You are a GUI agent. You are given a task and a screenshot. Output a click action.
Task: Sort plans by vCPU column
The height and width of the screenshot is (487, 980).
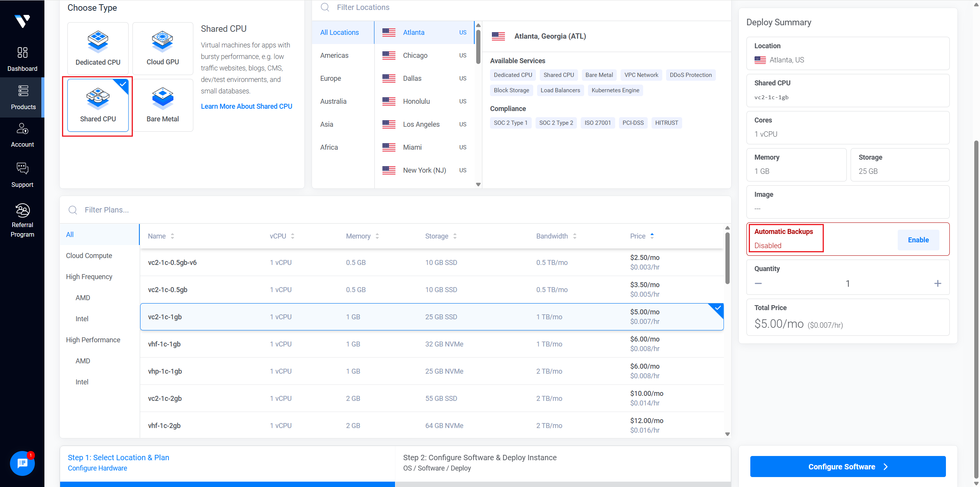pyautogui.click(x=282, y=236)
